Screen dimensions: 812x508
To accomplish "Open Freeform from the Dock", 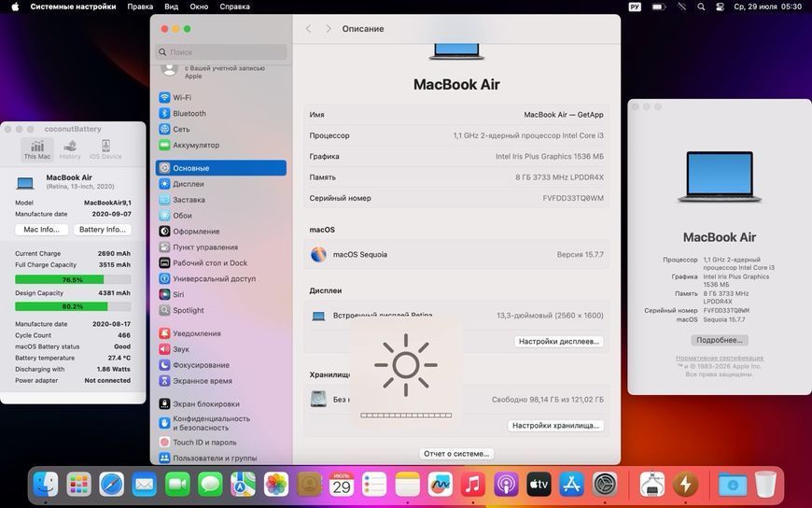I will (x=441, y=486).
